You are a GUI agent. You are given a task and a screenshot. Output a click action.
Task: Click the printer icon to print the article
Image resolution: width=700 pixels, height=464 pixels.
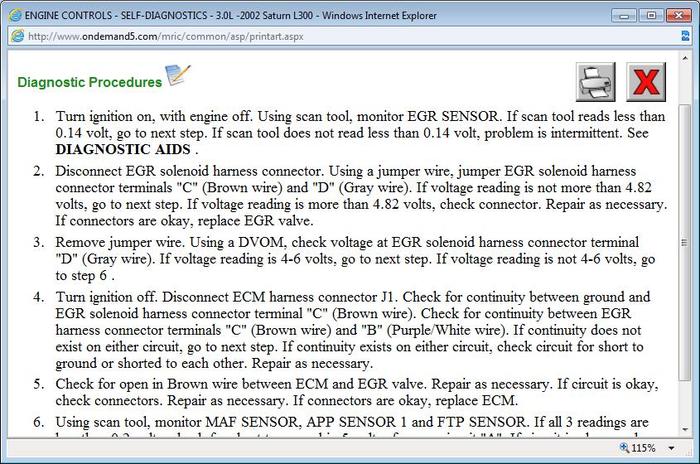(596, 82)
